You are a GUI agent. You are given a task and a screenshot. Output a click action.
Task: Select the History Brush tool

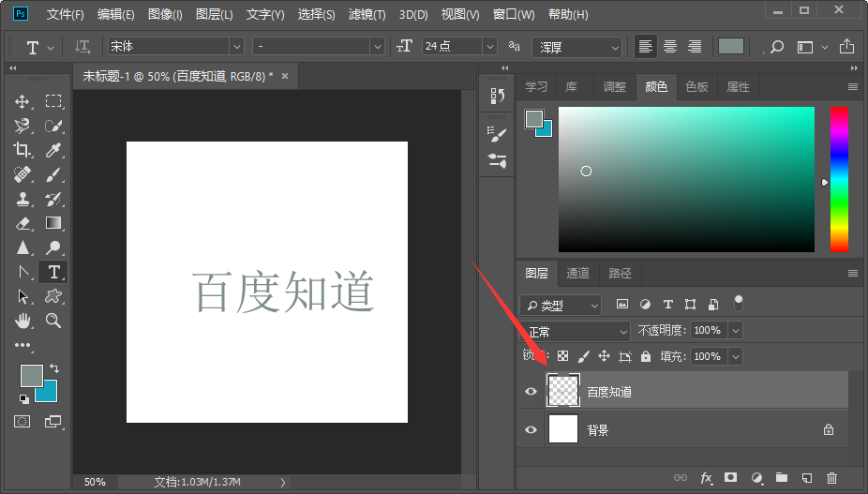pyautogui.click(x=53, y=199)
